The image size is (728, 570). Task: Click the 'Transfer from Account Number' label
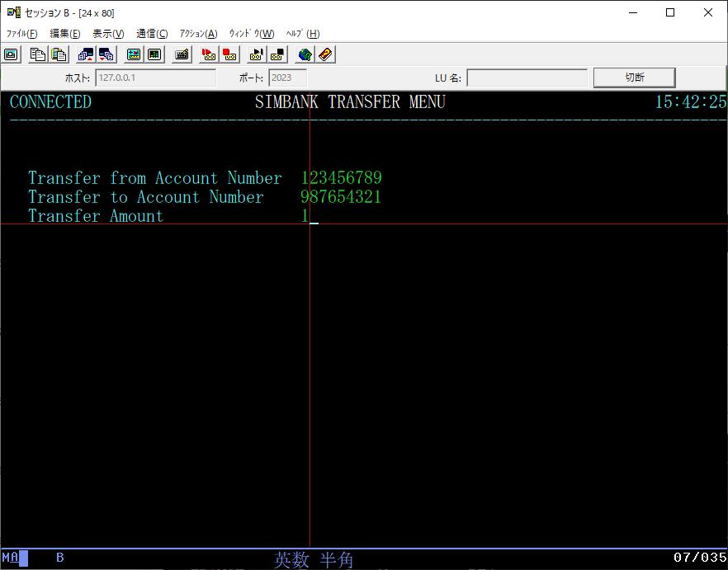tap(155, 178)
